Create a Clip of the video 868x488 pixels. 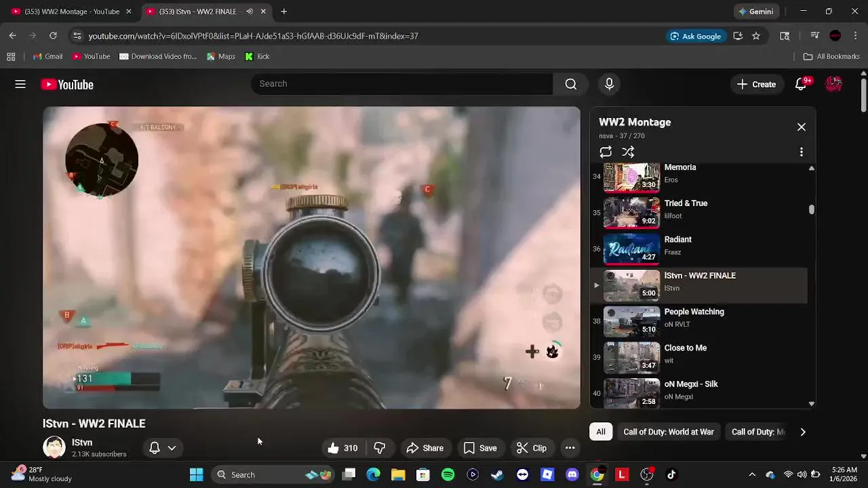[532, 448]
